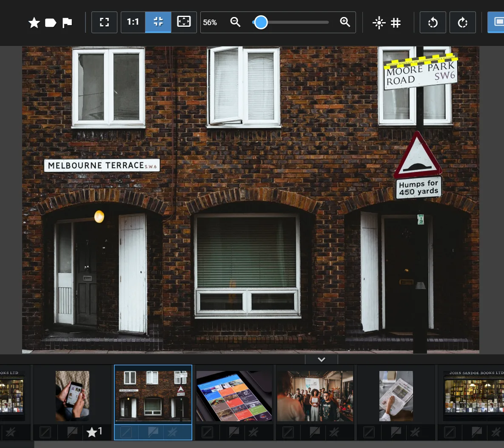
Task: Switch to 1:1 actual size view
Action: [133, 22]
